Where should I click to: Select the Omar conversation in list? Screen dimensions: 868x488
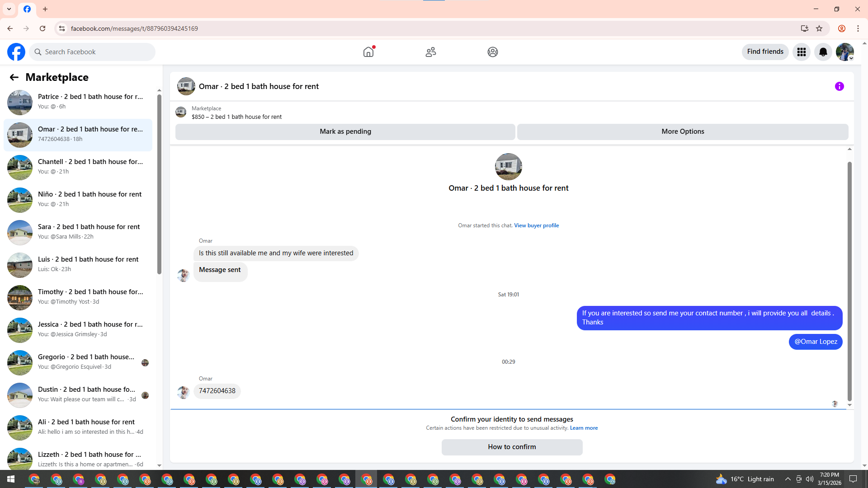point(78,135)
